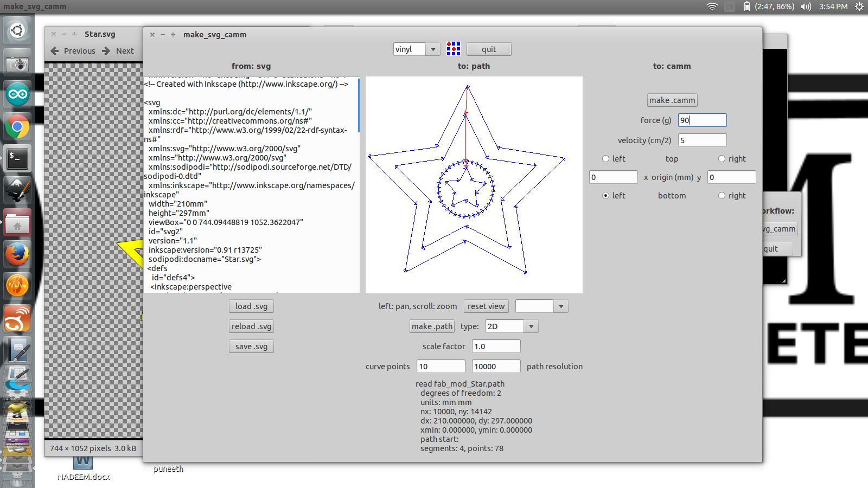Screen dimensions: 868x488
Task: Click the Previous arrow in Star.svg viewer
Action: [x=73, y=50]
